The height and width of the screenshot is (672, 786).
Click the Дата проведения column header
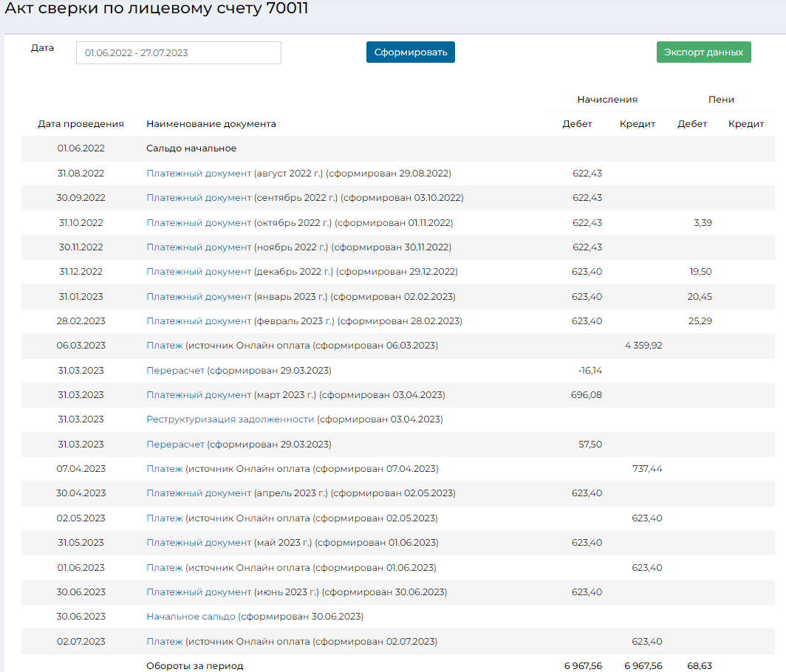click(x=81, y=124)
